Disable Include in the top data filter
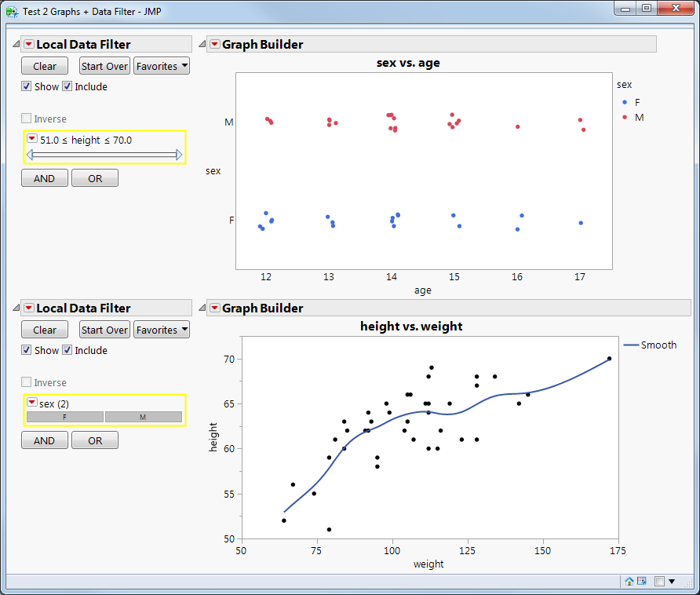This screenshot has width=700, height=595. 67,86
